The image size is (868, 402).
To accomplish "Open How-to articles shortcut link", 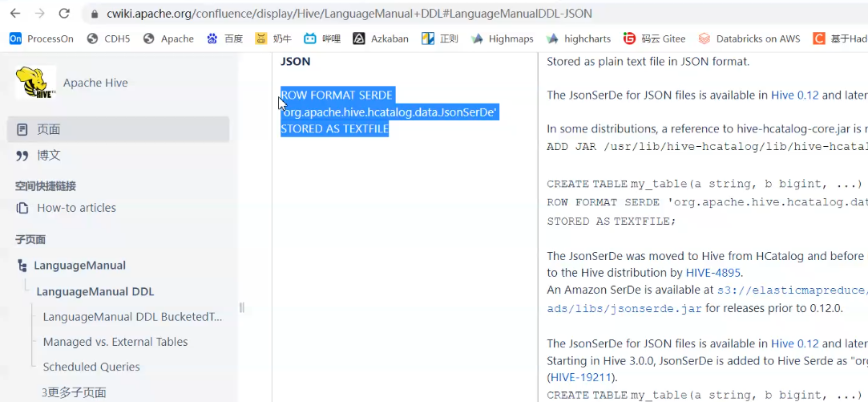I will (x=76, y=208).
